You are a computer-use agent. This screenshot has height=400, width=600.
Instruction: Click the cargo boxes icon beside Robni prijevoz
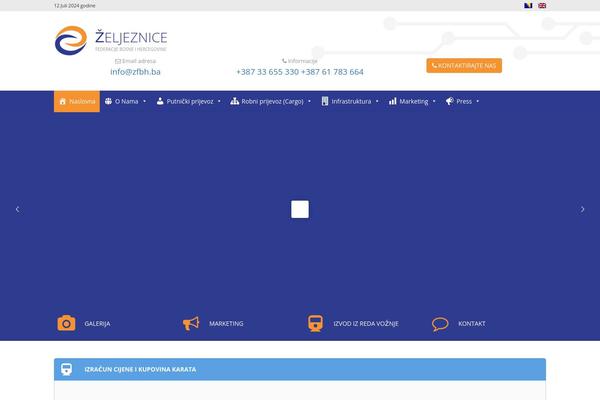(235, 101)
